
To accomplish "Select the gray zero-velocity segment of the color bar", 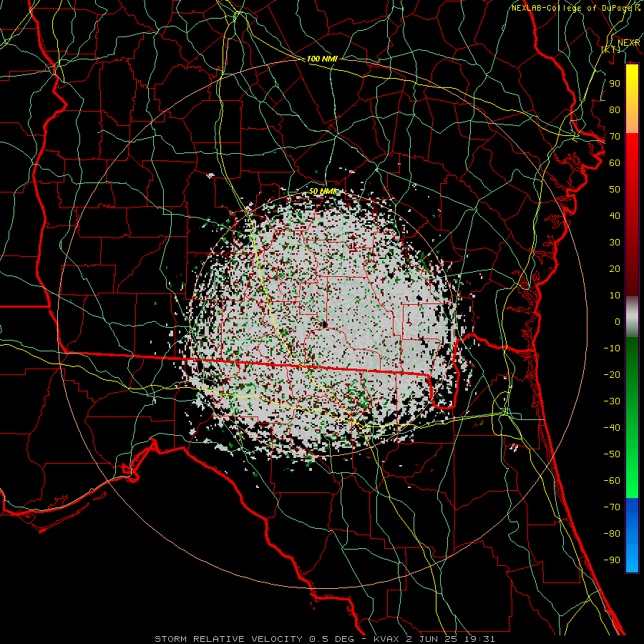I will pyautogui.click(x=632, y=317).
